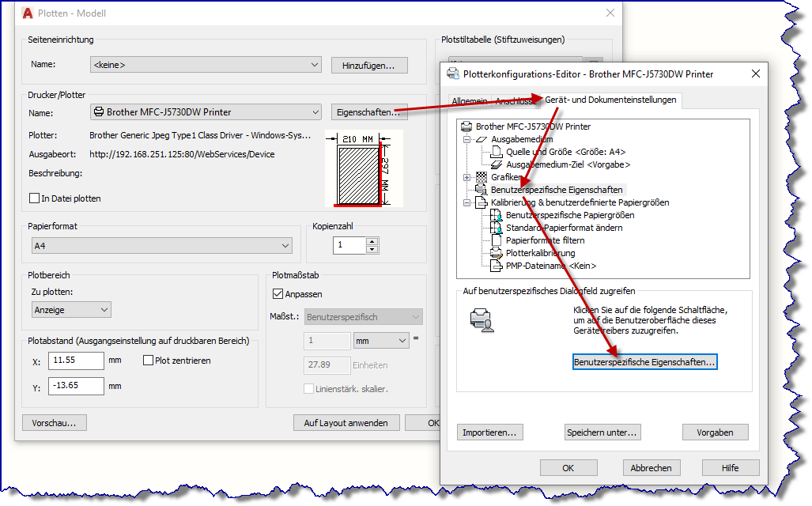Open the Papierformat A4 dropdown

[161, 246]
